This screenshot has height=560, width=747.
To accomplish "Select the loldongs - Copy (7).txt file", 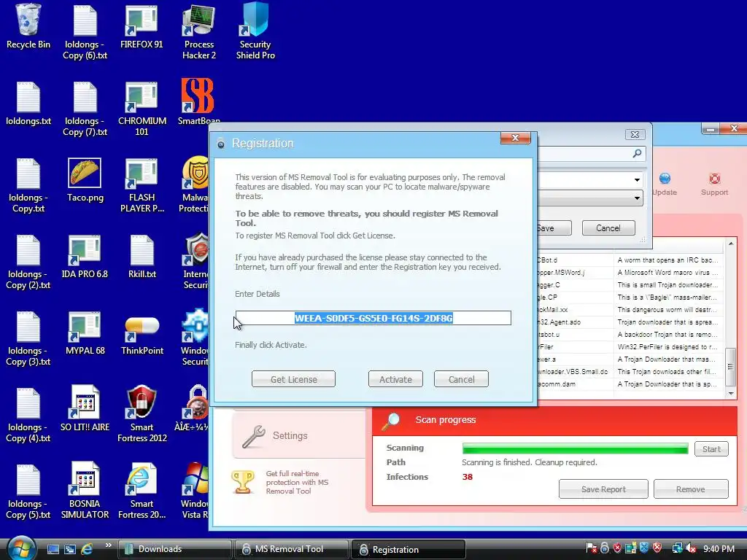I will coord(85,108).
